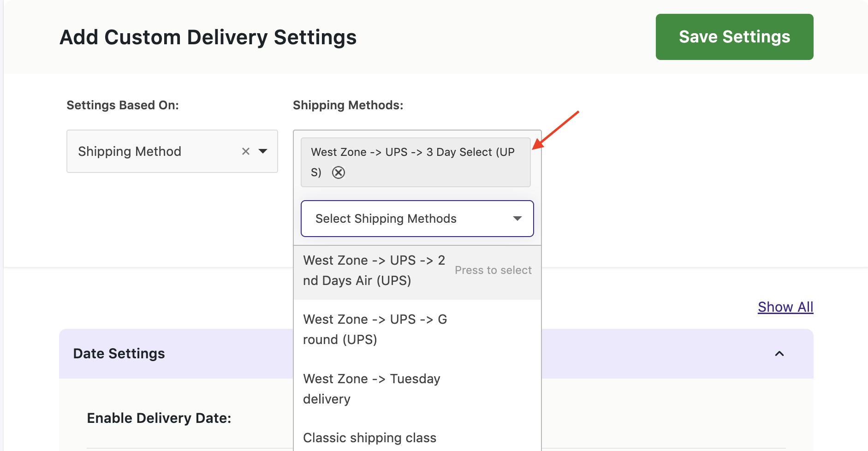The height and width of the screenshot is (451, 868).
Task: Select the Classic shipping class option
Action: (369, 438)
